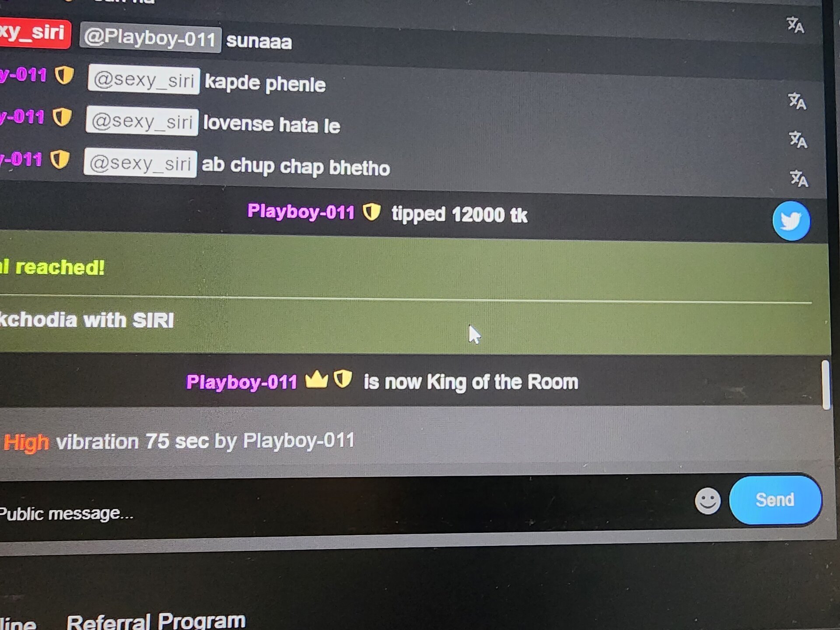This screenshot has width=840, height=630.
Task: Click the @Playboy-011 mention tag
Action: point(150,38)
